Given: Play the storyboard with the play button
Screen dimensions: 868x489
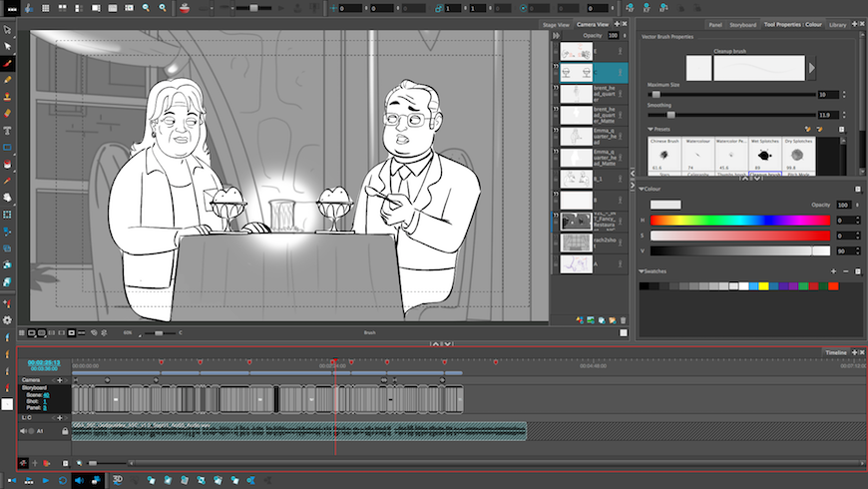Looking at the screenshot, I should (46, 480).
